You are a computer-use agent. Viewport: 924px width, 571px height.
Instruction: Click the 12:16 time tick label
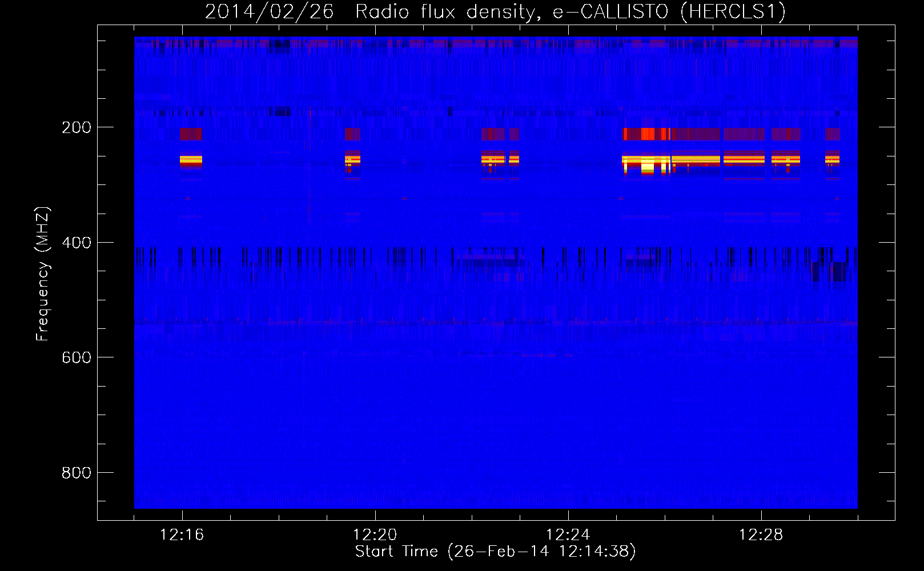(x=182, y=535)
